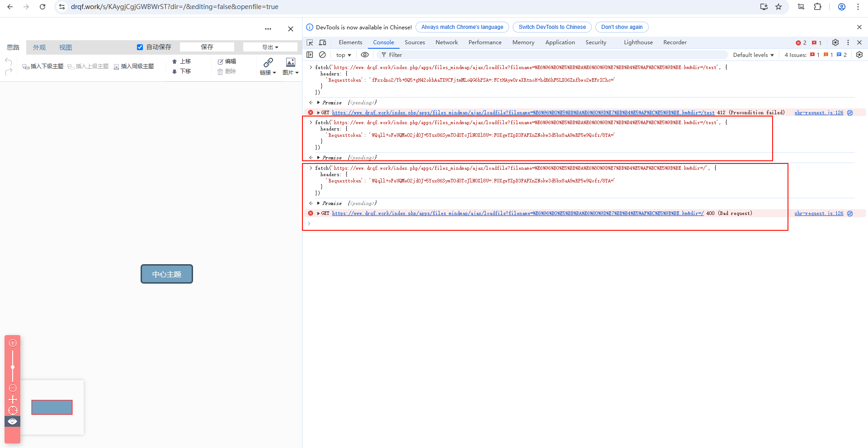The height and width of the screenshot is (448, 868).
Task: Select the 中心主题 central node
Action: pyautogui.click(x=167, y=274)
